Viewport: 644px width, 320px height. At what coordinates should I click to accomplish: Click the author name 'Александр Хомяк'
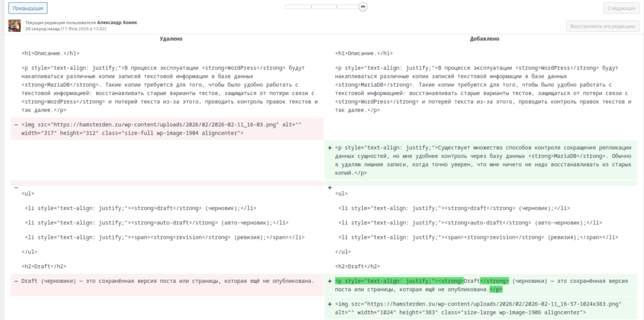click(117, 22)
